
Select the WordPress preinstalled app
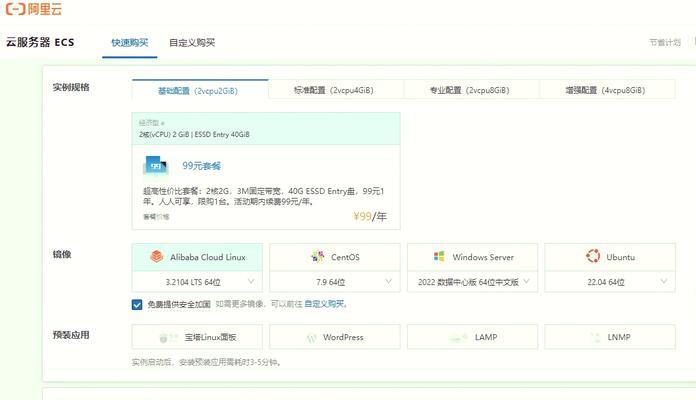(x=335, y=337)
